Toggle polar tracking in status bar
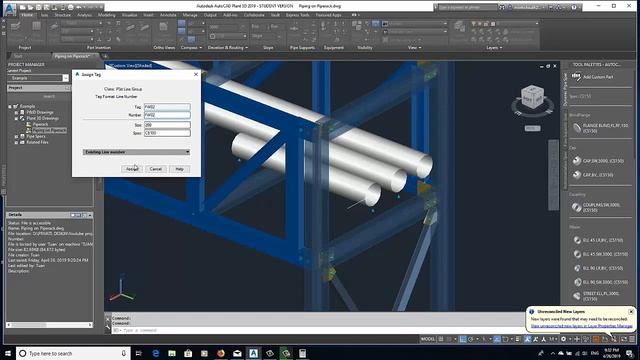This screenshot has width=640, height=360. point(471,339)
